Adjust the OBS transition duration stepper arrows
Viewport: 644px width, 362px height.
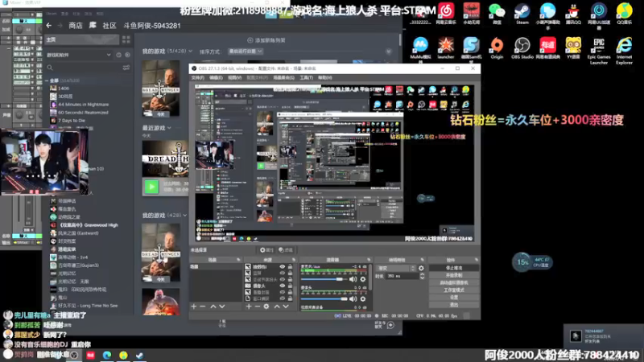click(422, 276)
